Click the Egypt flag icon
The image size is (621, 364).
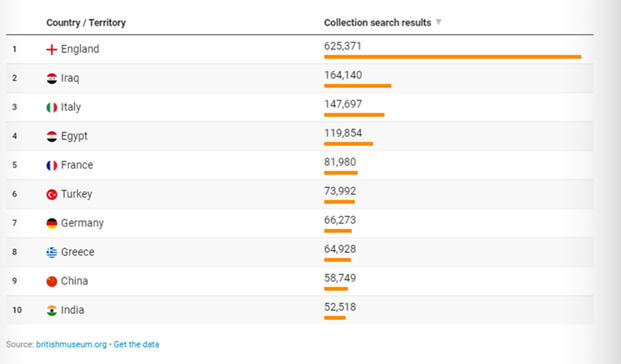click(52, 136)
